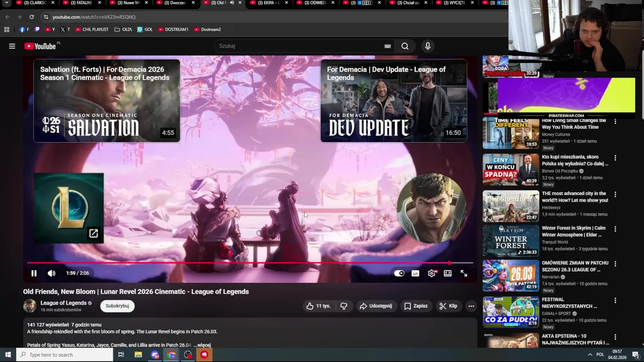Share the video via Udostępnij
The height and width of the screenshot is (362, 644).
click(375, 306)
